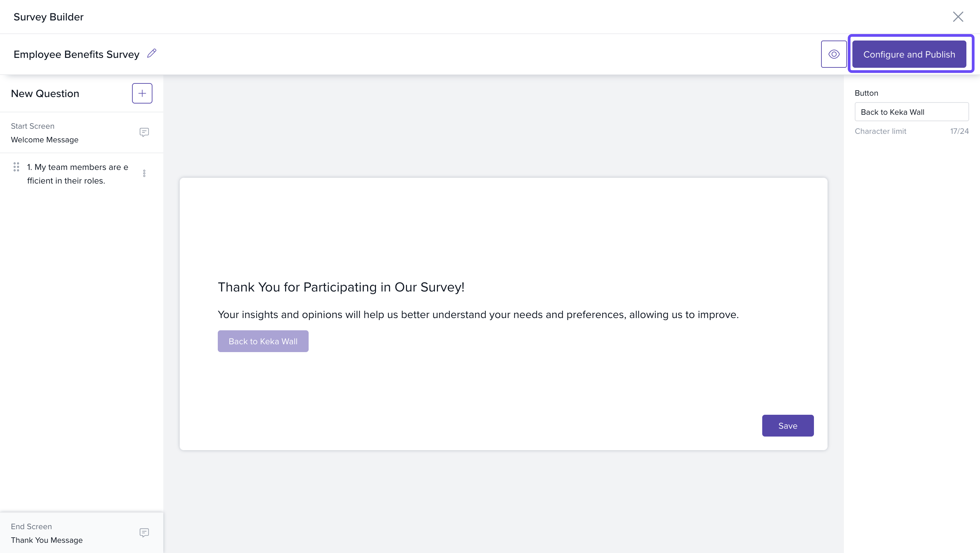Open three-dot menu for question 1
Image resolution: width=980 pixels, height=553 pixels.
click(x=144, y=174)
